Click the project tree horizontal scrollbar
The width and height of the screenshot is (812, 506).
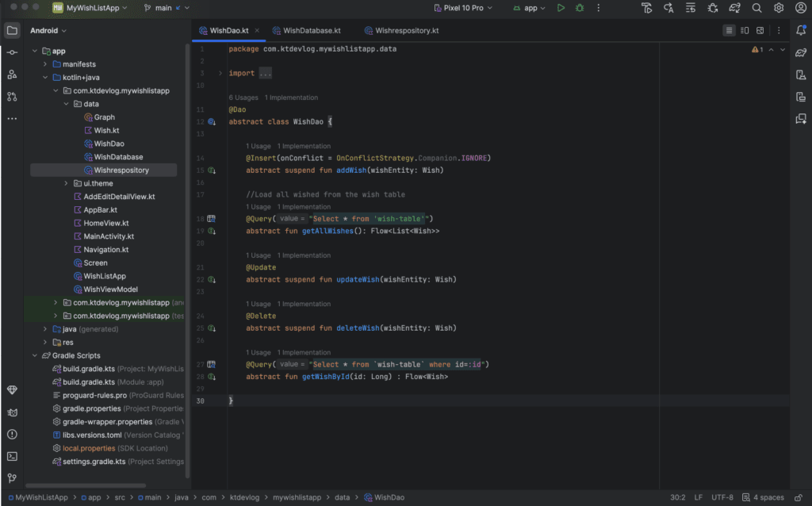point(86,486)
